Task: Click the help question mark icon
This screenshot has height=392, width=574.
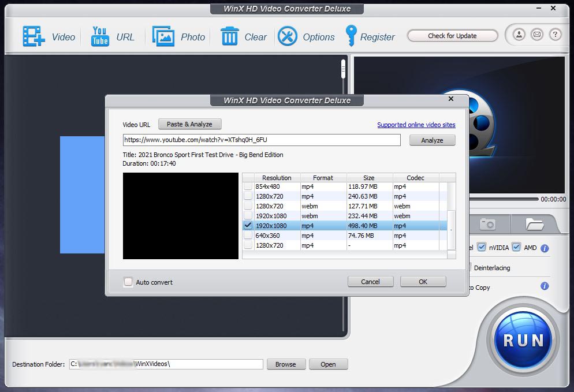Action: coord(555,35)
